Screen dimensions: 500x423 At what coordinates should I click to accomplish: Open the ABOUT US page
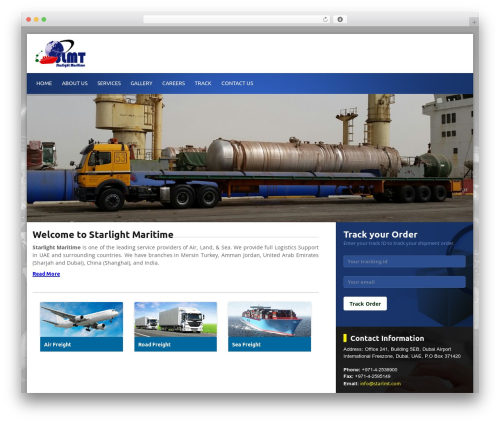75,83
